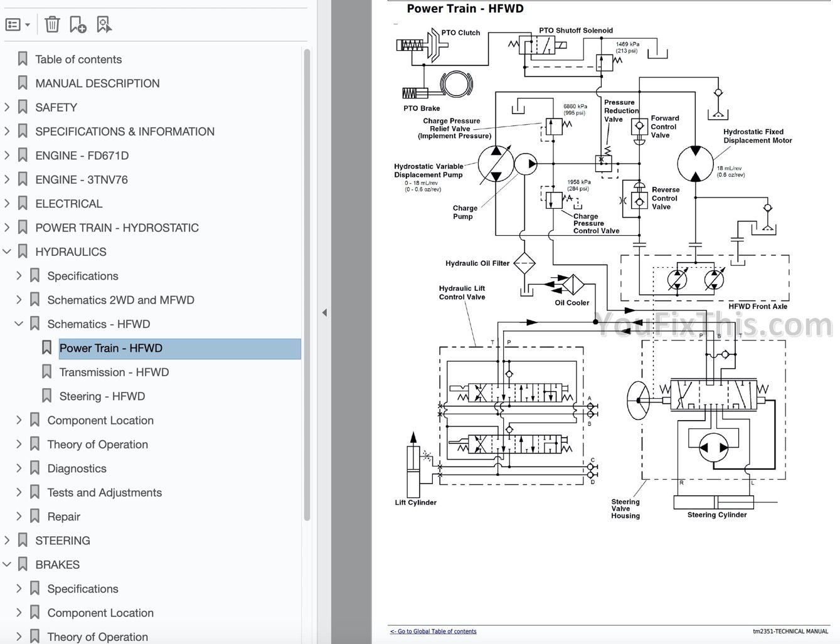The height and width of the screenshot is (644, 840).
Task: Open the Diagnostics bookmark
Action: (77, 468)
